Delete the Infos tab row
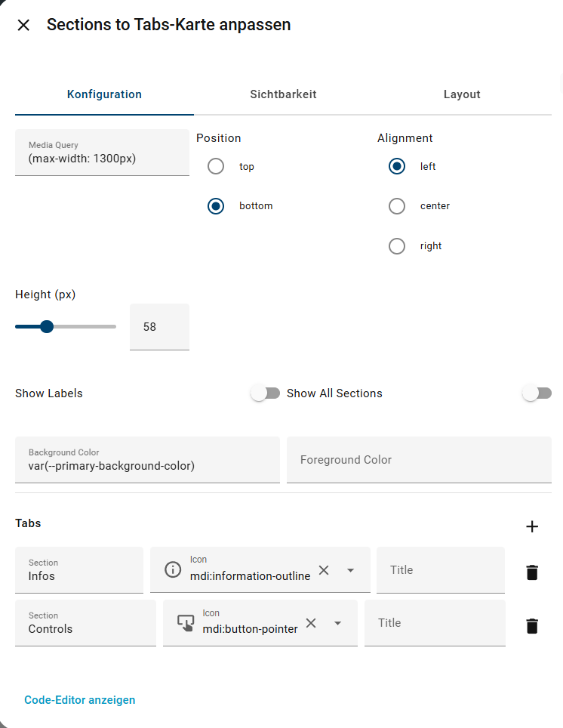The height and width of the screenshot is (728, 563). pos(532,572)
